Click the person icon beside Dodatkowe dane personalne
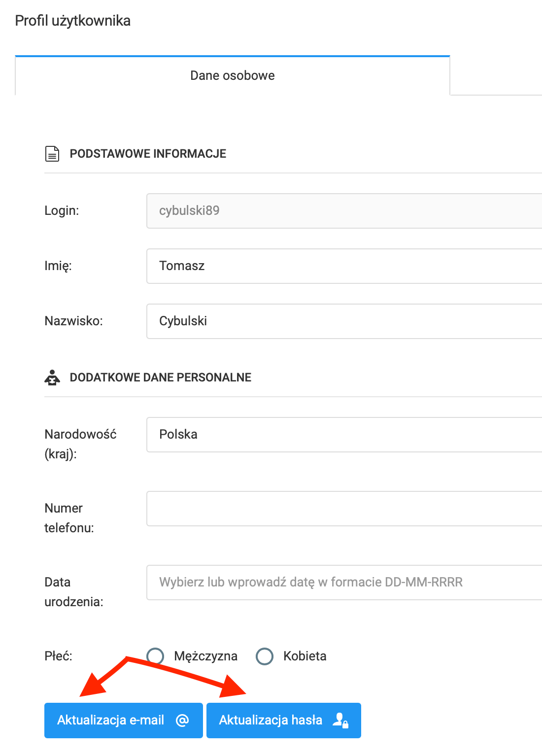This screenshot has width=542, height=756. (x=52, y=378)
